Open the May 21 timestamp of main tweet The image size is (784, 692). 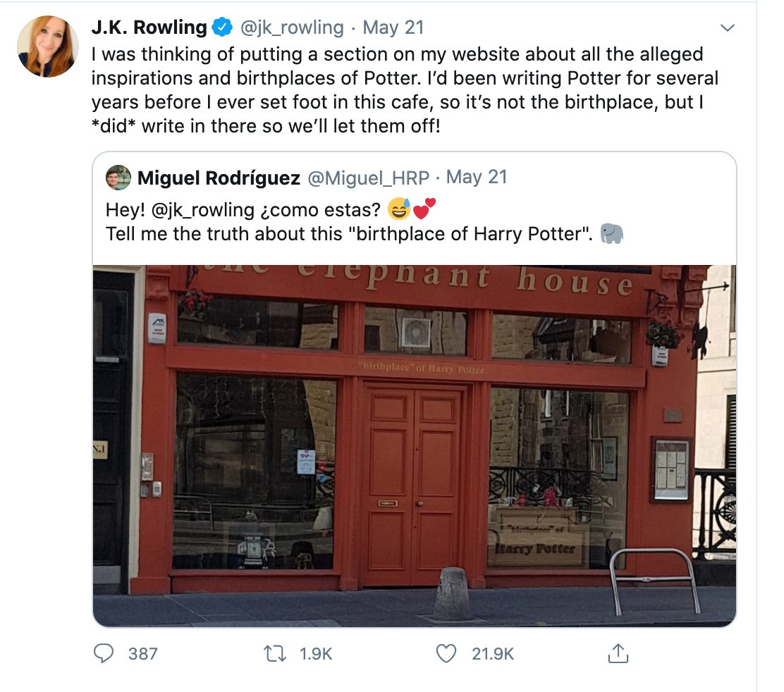(393, 27)
